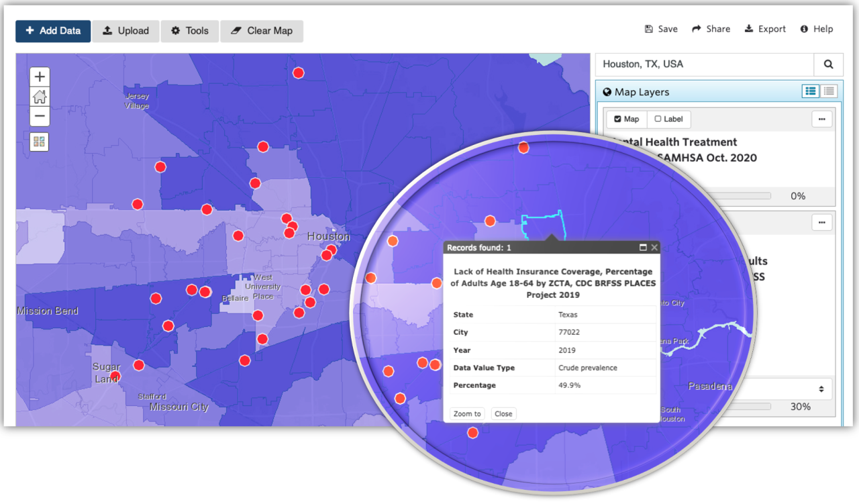Open the Tools menu in the toolbar
This screenshot has height=504, width=859.
pyautogui.click(x=189, y=31)
